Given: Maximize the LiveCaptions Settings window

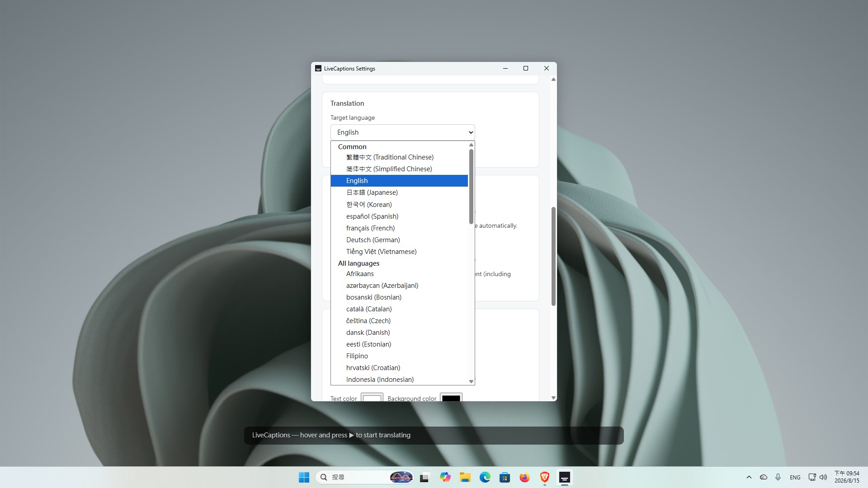Looking at the screenshot, I should coord(526,69).
